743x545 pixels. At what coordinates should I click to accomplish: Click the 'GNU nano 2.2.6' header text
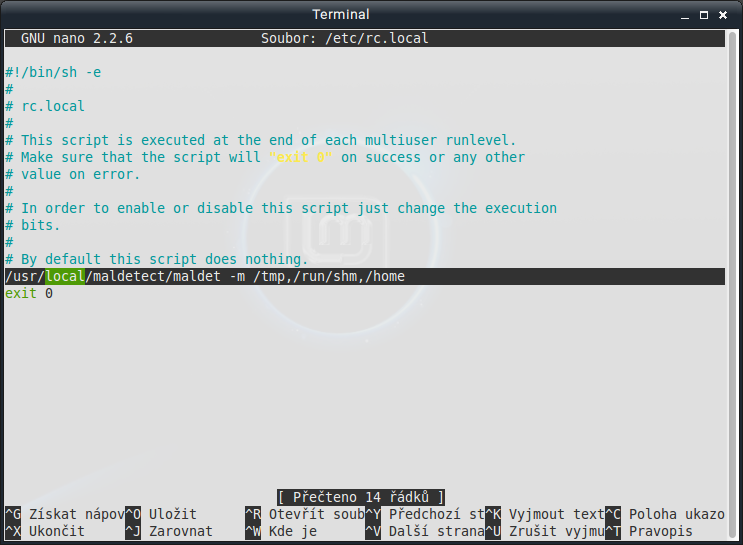point(77,38)
